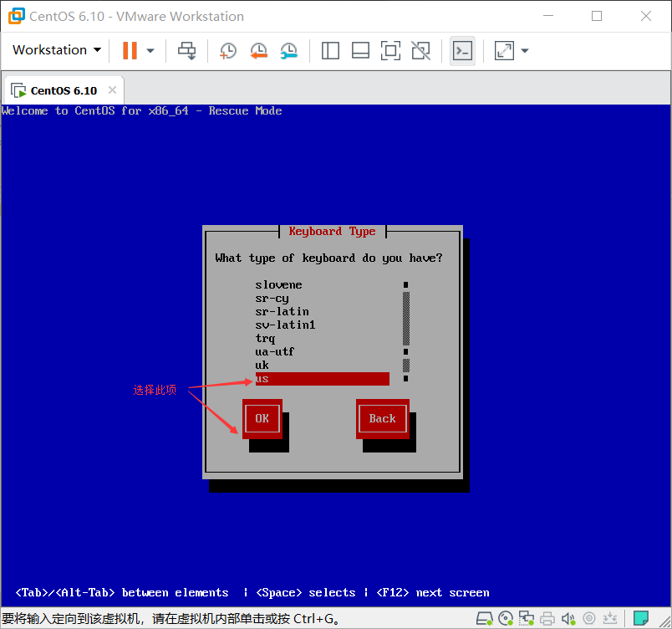
Task: Select the 'sr-latin' keyboard entry
Action: point(323,312)
